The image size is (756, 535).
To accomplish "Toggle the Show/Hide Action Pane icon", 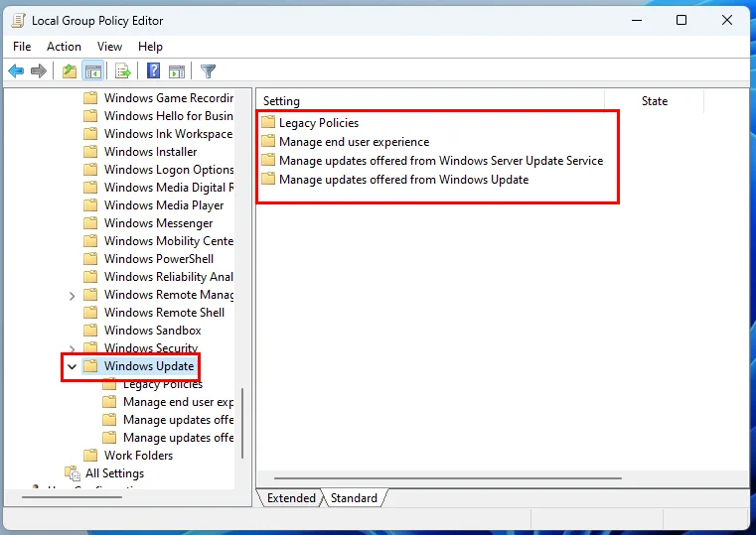I will 177,71.
